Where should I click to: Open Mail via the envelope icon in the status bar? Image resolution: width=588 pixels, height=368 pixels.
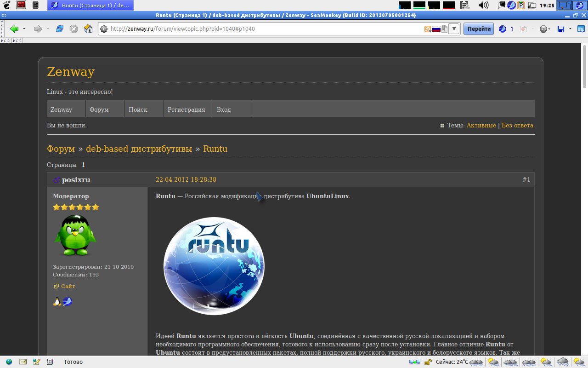click(23, 362)
